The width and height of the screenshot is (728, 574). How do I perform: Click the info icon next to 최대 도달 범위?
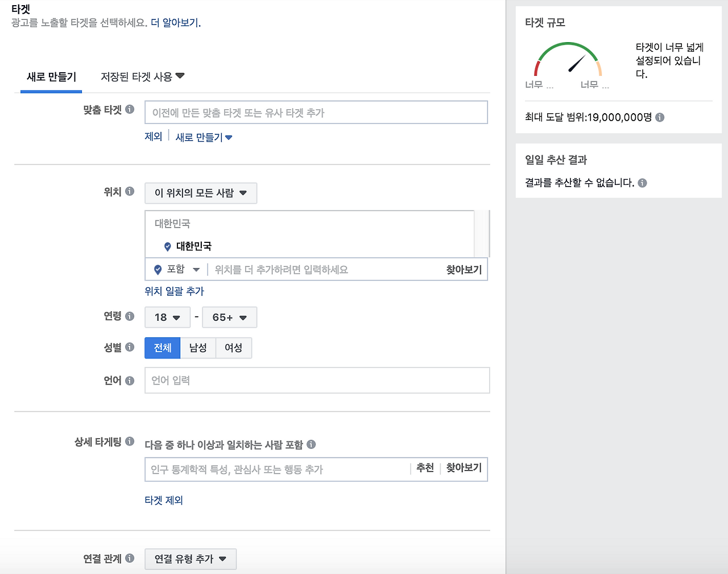[x=659, y=118]
